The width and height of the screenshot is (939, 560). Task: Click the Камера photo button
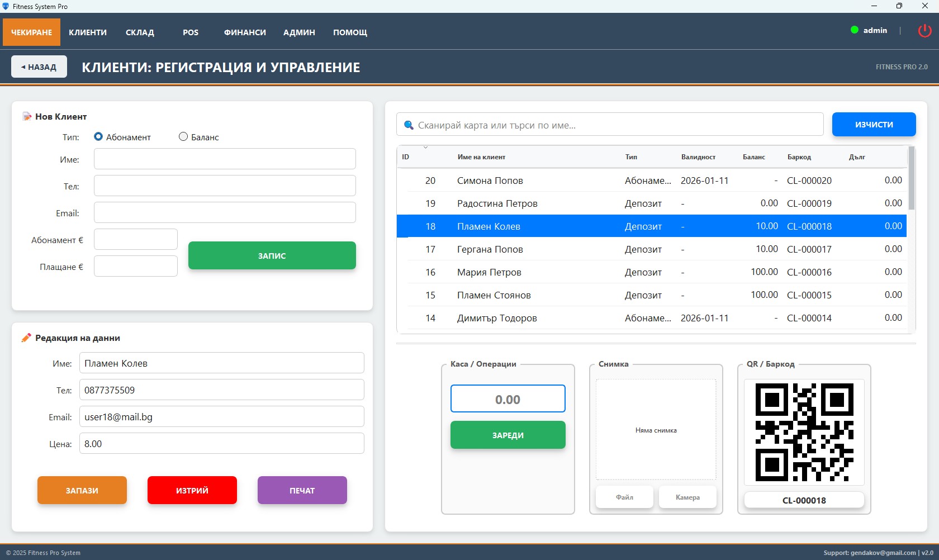coord(687,497)
